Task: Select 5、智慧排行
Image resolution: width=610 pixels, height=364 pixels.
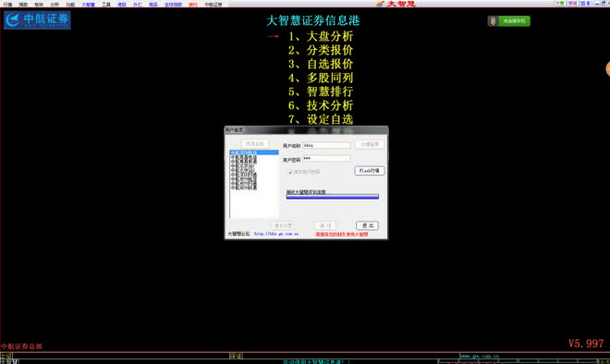Action: tap(321, 91)
